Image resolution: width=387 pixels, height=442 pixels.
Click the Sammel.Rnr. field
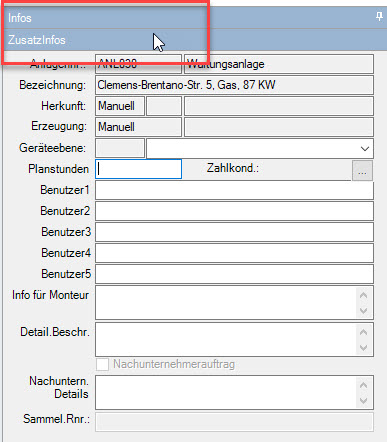coord(234,422)
